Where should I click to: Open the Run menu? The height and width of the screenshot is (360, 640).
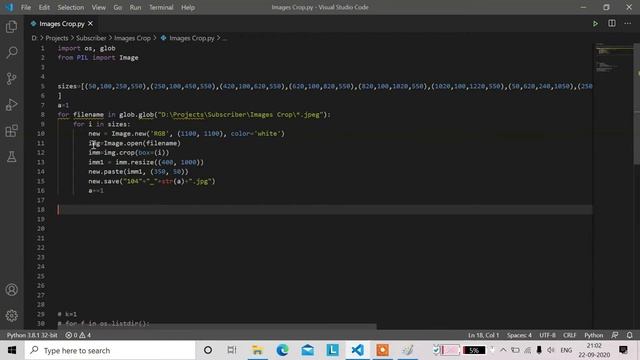135,7
